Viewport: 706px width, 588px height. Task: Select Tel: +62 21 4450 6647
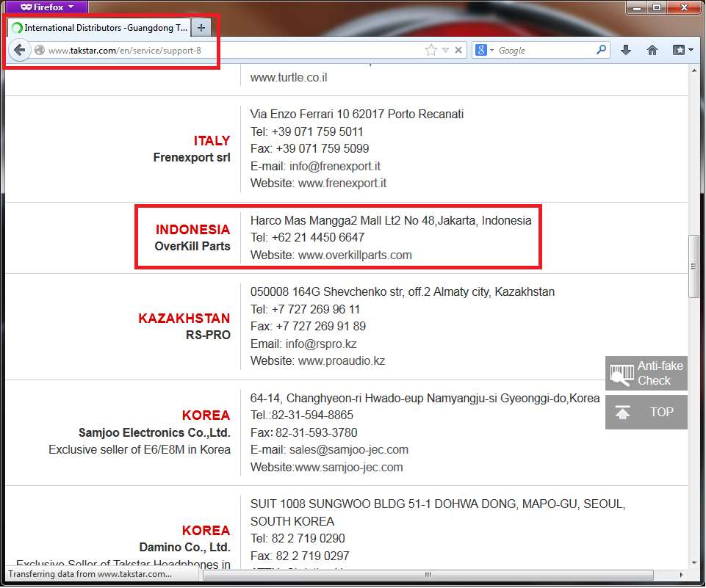click(308, 237)
